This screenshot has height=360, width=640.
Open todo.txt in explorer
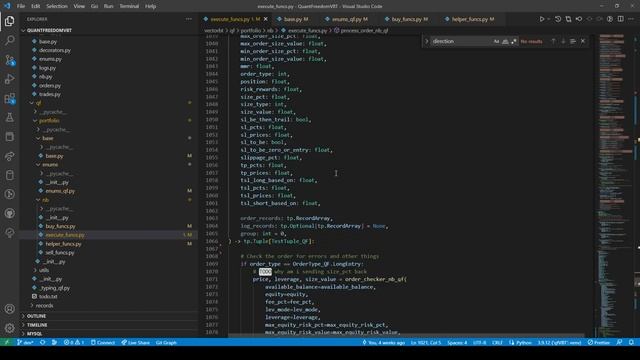(48, 296)
